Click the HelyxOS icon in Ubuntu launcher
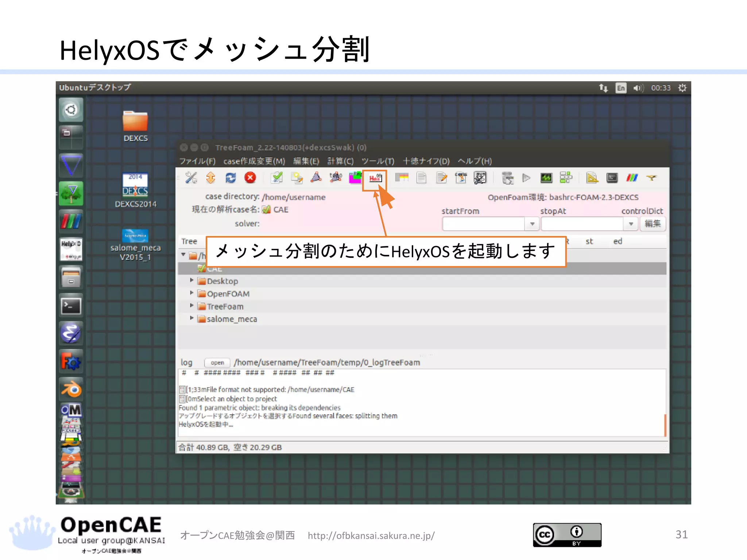 (x=71, y=249)
